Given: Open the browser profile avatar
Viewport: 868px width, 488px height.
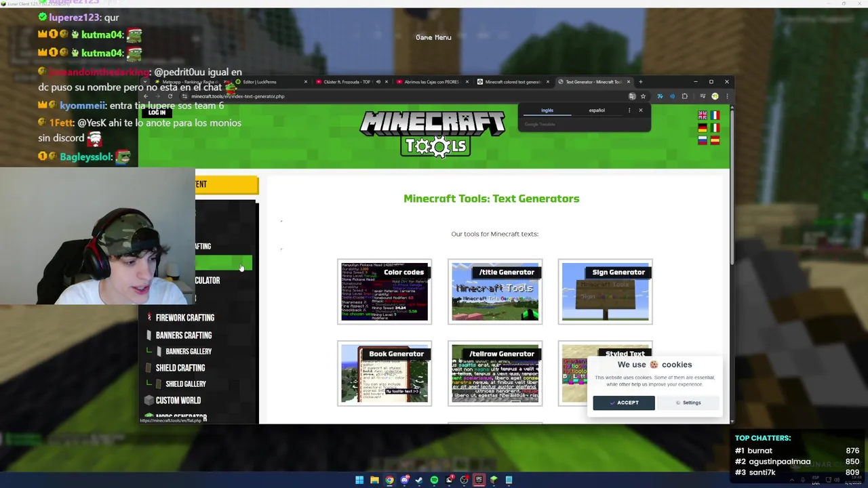Looking at the screenshot, I should tap(715, 96).
